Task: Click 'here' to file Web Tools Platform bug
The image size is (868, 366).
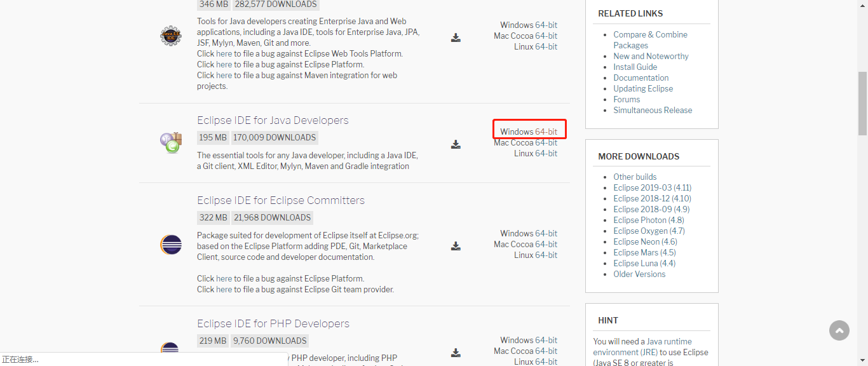Action: [224, 54]
